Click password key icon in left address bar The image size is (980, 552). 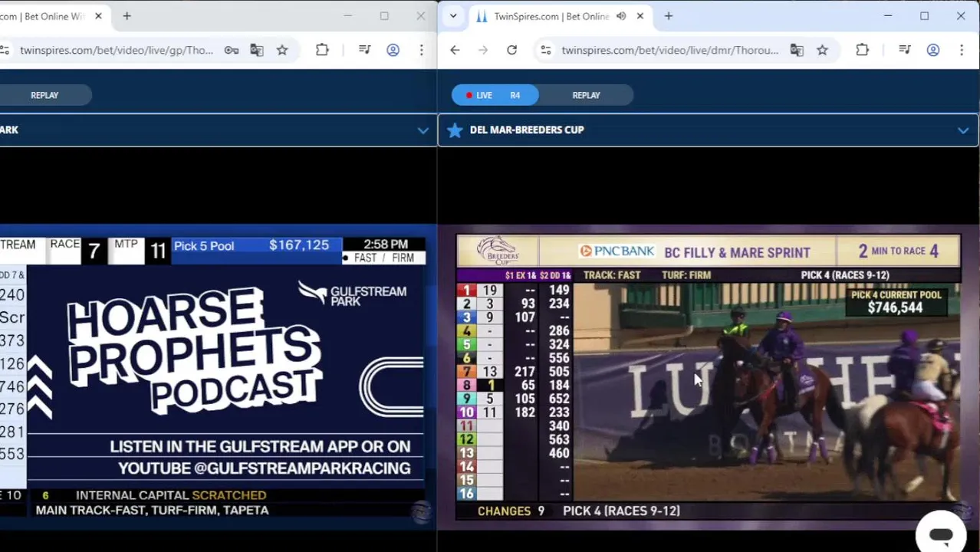(231, 50)
